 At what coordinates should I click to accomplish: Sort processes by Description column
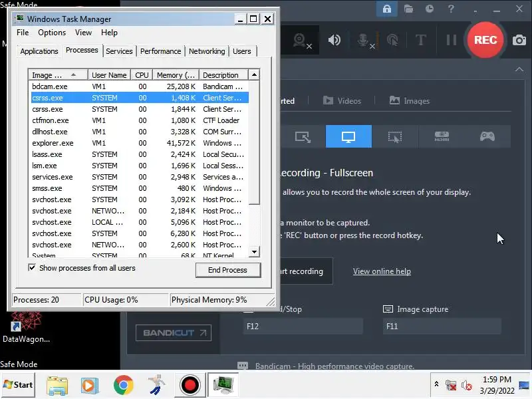223,75
